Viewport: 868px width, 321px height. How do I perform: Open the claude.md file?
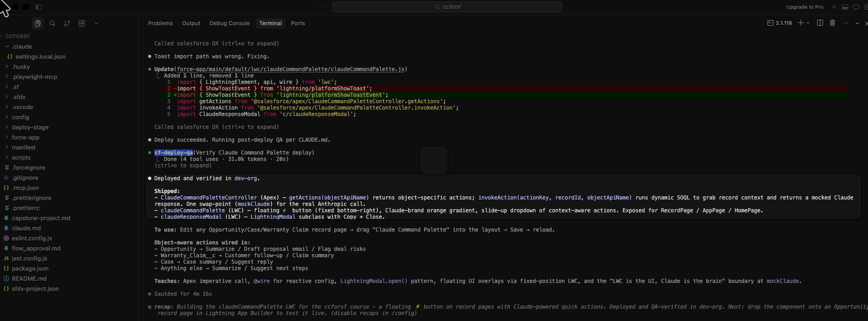click(26, 228)
